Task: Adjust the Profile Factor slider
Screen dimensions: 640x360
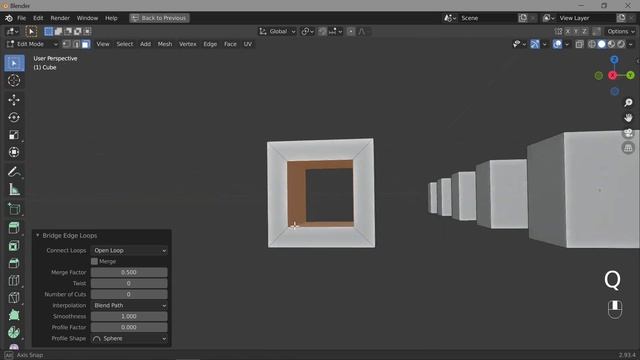Action: [x=129, y=327]
